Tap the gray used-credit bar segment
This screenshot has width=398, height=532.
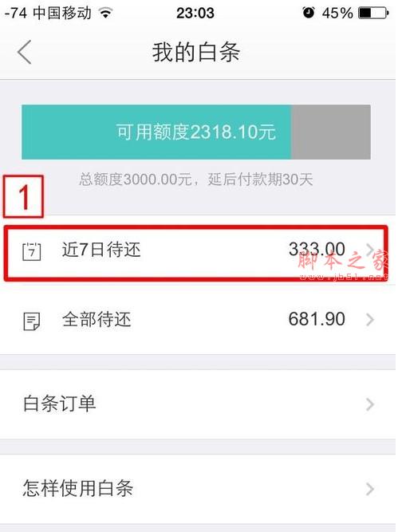[331, 132]
